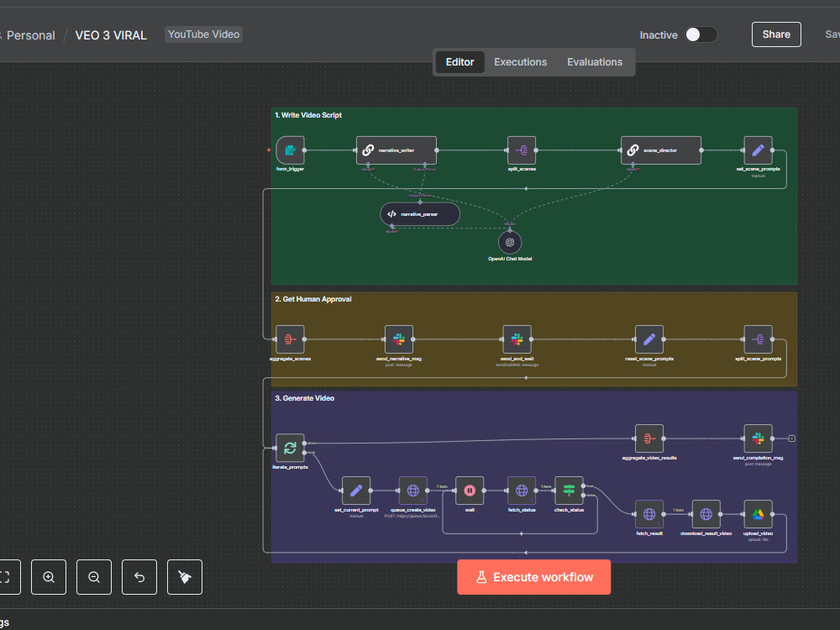This screenshot has width=840, height=630.
Task: Click the VEO 3 VIRAL workflow name
Action: pyautogui.click(x=111, y=35)
